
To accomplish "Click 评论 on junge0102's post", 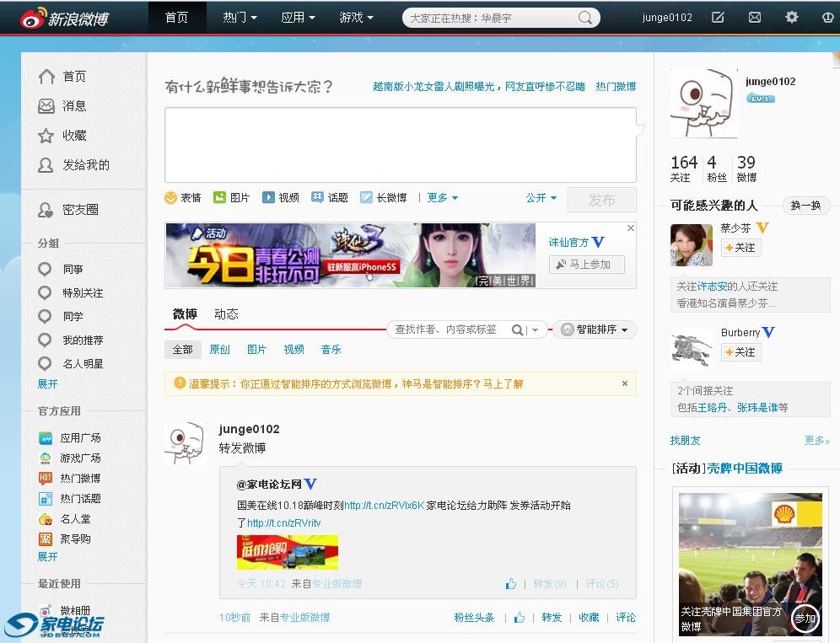I will [626, 618].
